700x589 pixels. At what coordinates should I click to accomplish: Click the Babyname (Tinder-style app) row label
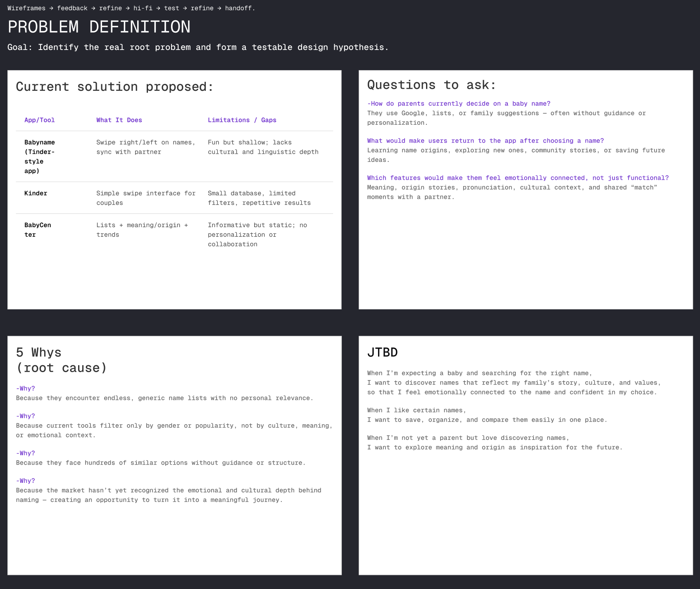40,157
